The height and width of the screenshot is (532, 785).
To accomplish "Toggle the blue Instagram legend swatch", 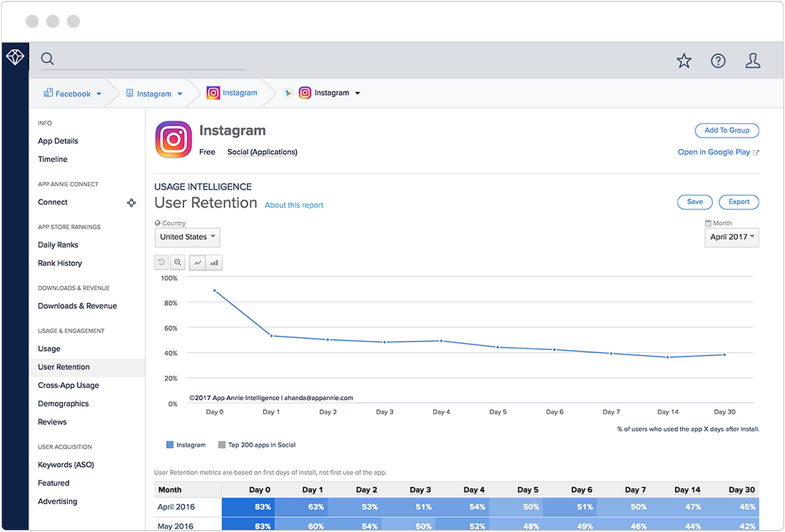I will click(170, 445).
